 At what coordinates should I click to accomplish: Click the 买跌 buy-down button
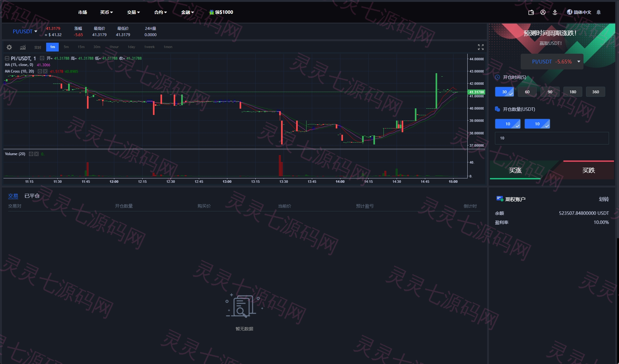coord(589,170)
